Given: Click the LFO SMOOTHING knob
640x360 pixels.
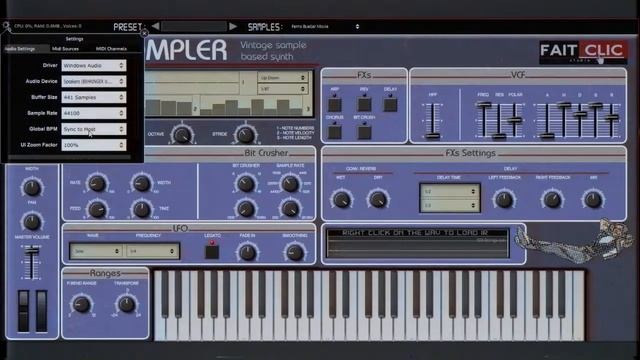Looking at the screenshot, I should (295, 252).
